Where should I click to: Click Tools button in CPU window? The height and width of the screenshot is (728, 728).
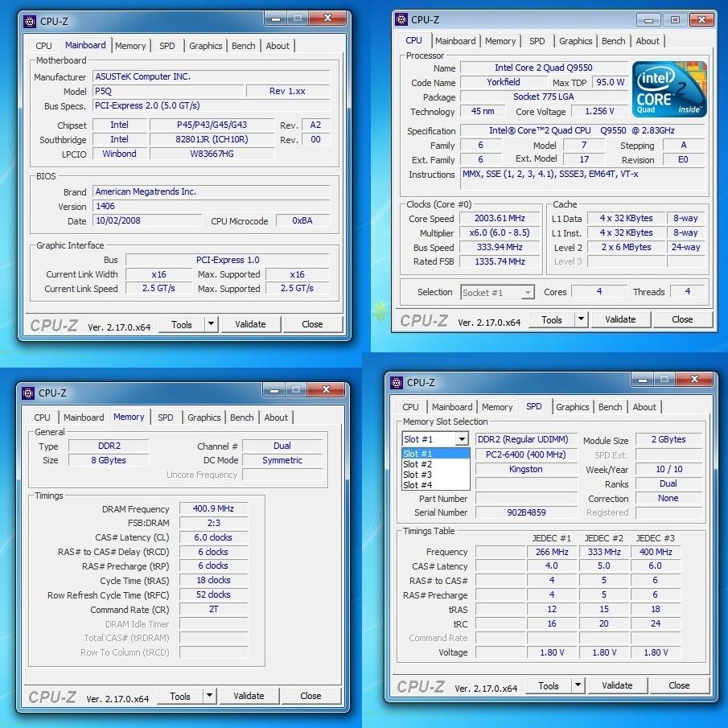click(552, 320)
